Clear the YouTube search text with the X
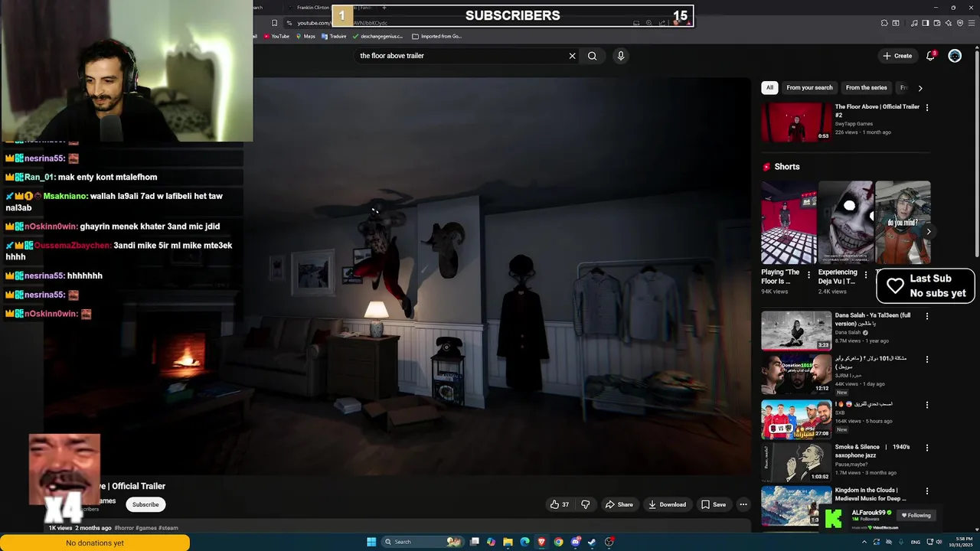980x551 pixels. tap(572, 56)
